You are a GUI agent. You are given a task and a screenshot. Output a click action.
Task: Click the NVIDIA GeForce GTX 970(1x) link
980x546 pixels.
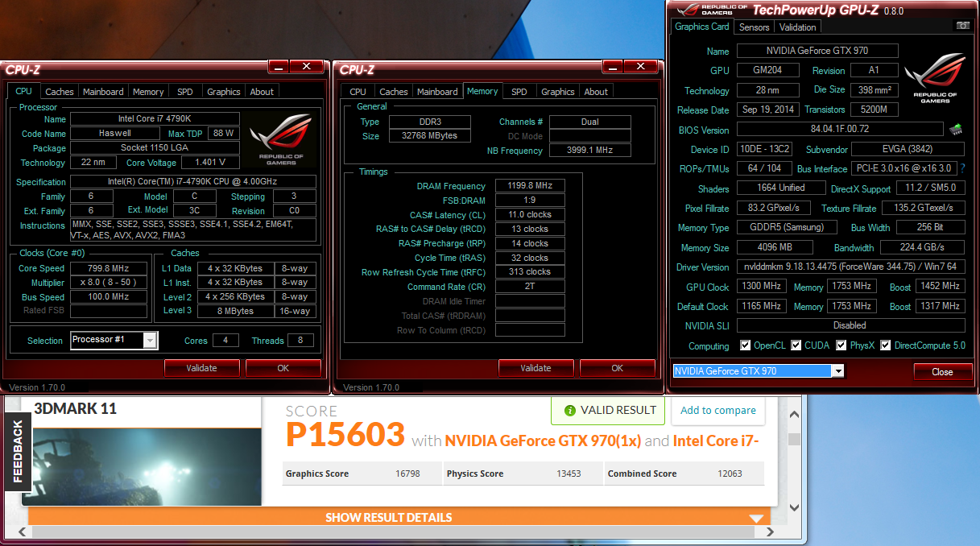pyautogui.click(x=543, y=441)
